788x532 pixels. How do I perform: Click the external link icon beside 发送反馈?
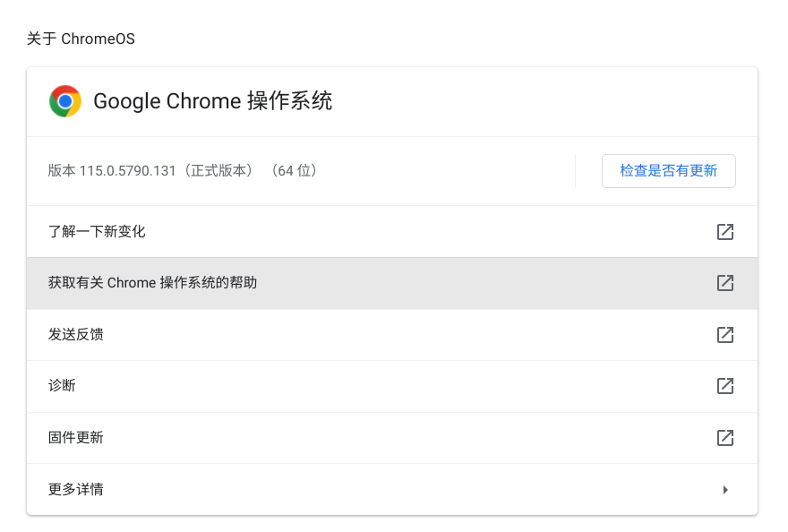pos(724,334)
